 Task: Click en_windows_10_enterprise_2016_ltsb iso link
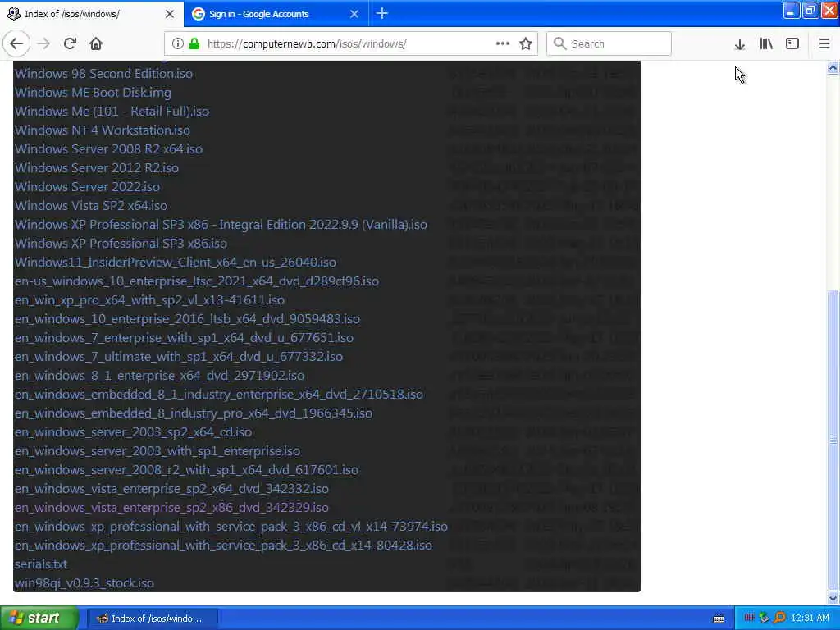(x=188, y=319)
